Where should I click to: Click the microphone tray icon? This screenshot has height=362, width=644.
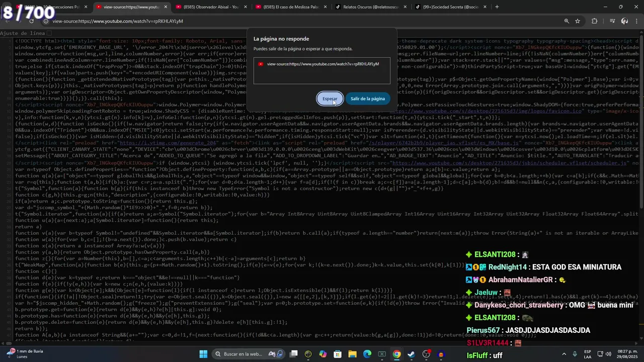575,354
